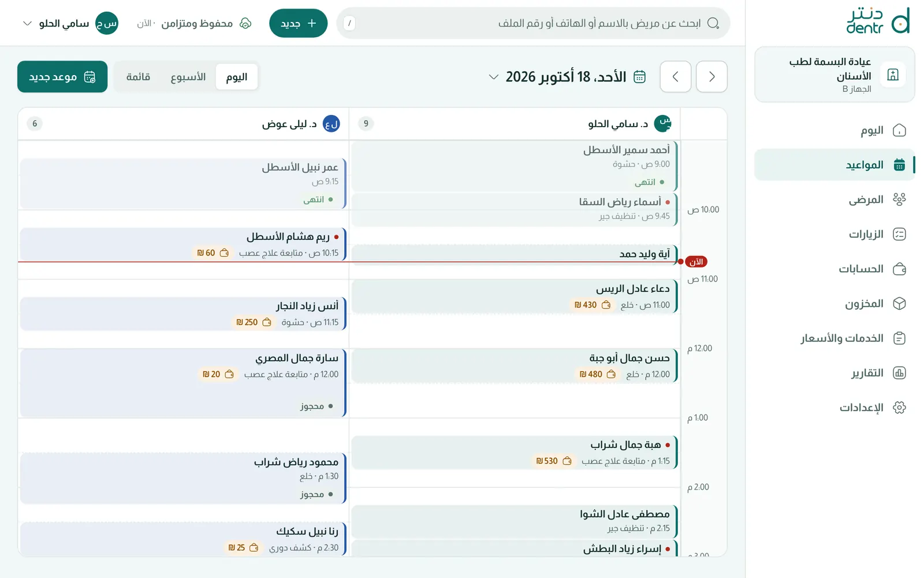Switch to اليوم view tab
This screenshot has height=578, width=924.
pyautogui.click(x=237, y=77)
